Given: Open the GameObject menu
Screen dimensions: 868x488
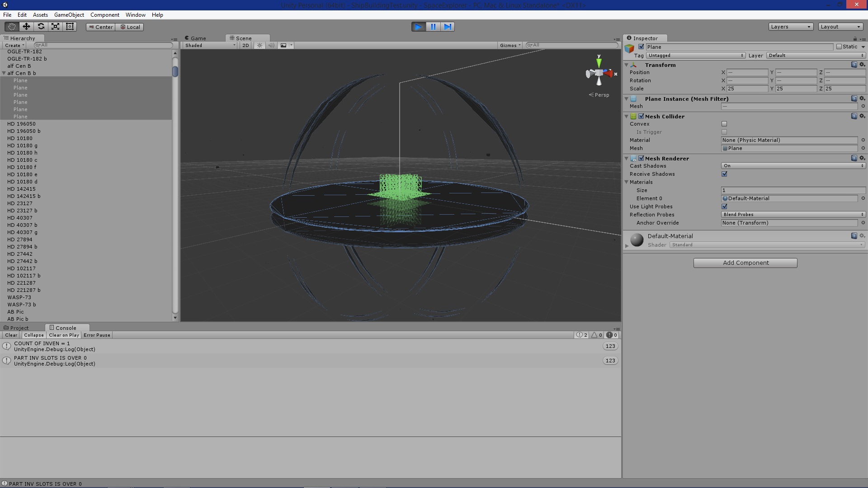Looking at the screenshot, I should [x=69, y=15].
